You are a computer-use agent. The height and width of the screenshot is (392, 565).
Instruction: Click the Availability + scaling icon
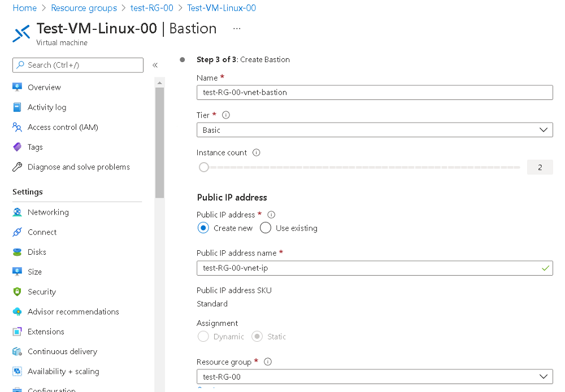[17, 371]
